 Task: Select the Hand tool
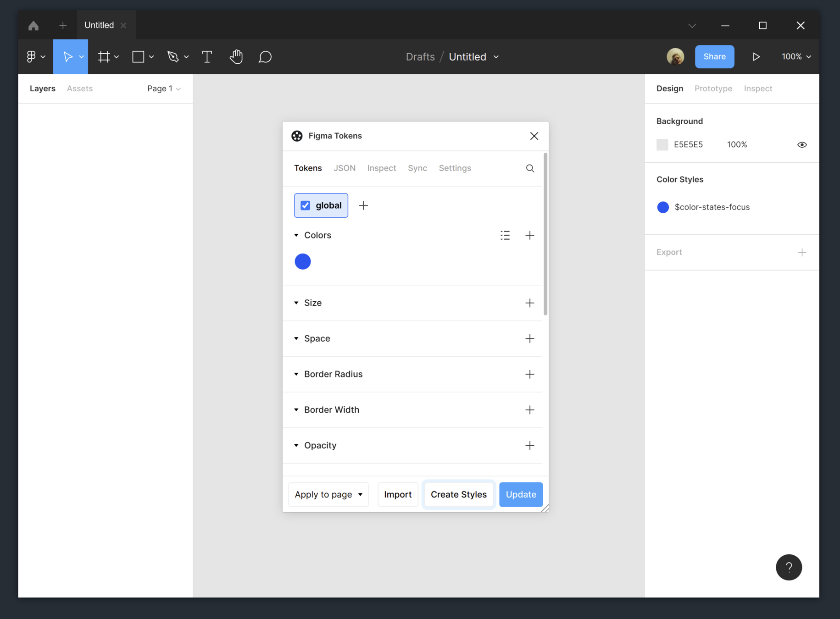[236, 56]
